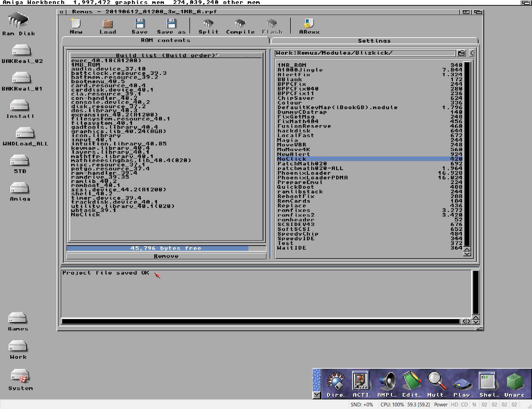Screen dimensions: 532x409
Task: Select the BAKReal_01 drive icon
Action: [22, 82]
